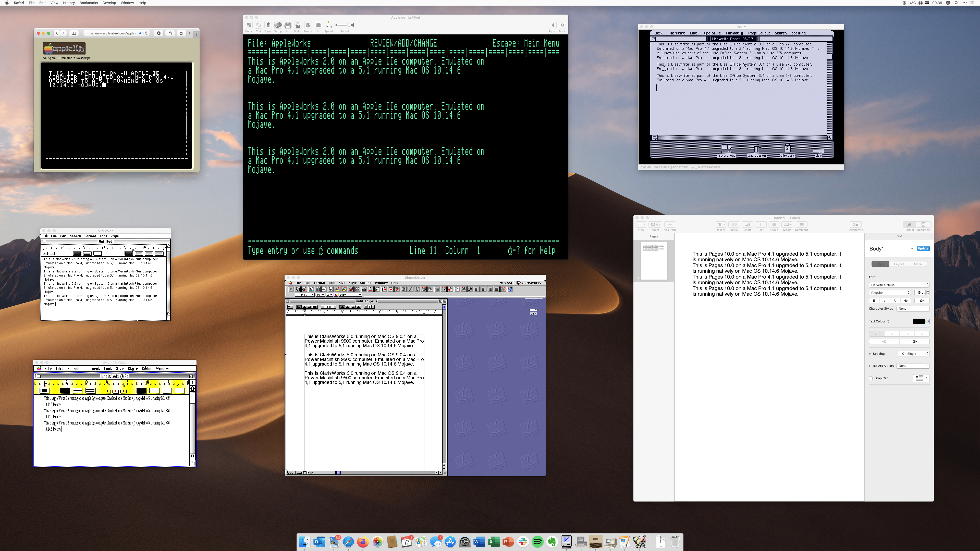Click the Text box icon in Pages toolbar
The image size is (980, 551).
coord(761,224)
